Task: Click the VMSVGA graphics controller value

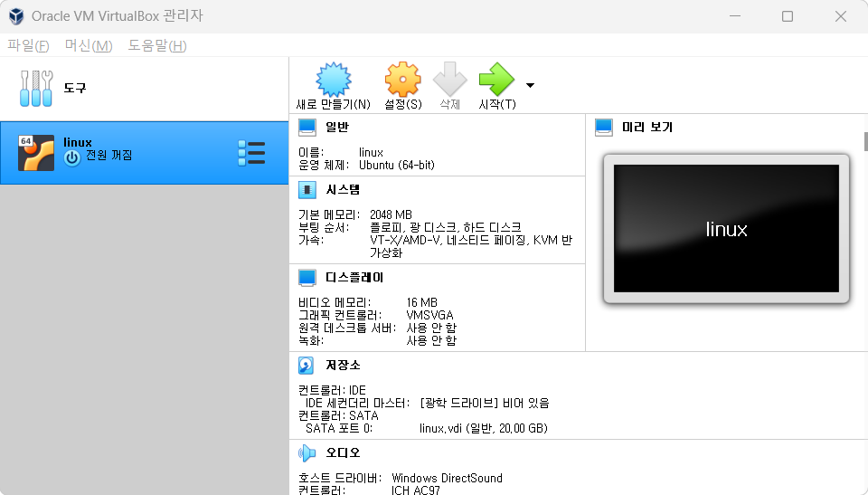Action: tap(429, 316)
